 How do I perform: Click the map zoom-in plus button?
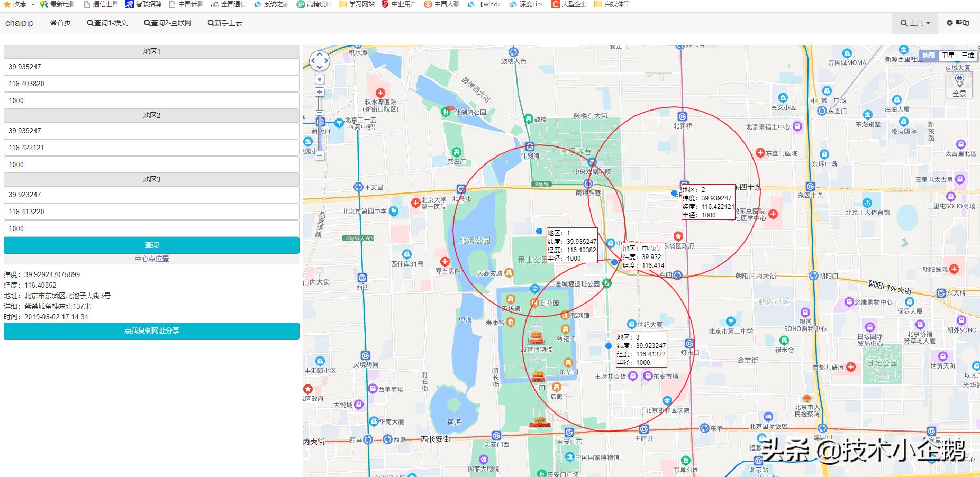(320, 92)
